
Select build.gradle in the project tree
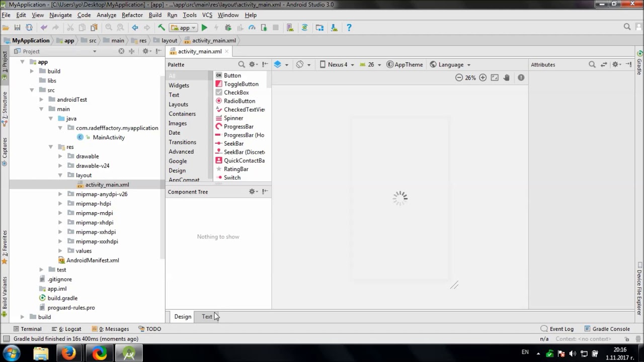coord(62,298)
